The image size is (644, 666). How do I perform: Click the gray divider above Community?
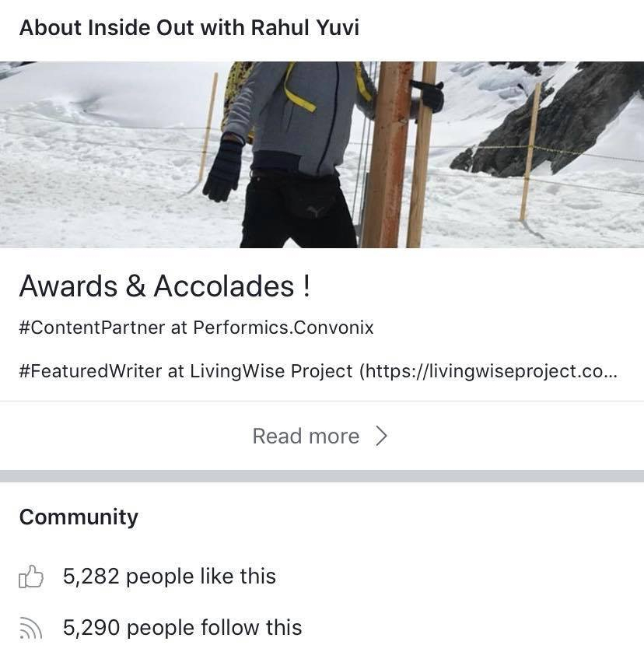point(322,476)
